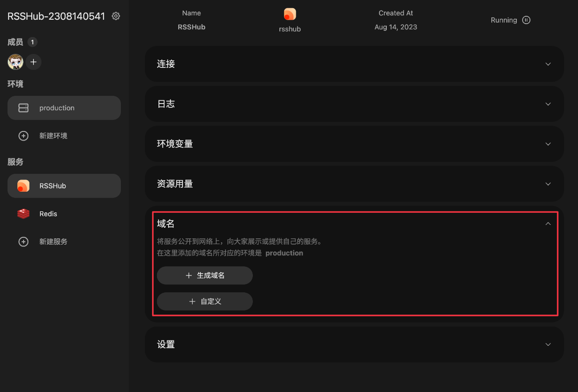Expand the 设置 section chevron

point(548,344)
